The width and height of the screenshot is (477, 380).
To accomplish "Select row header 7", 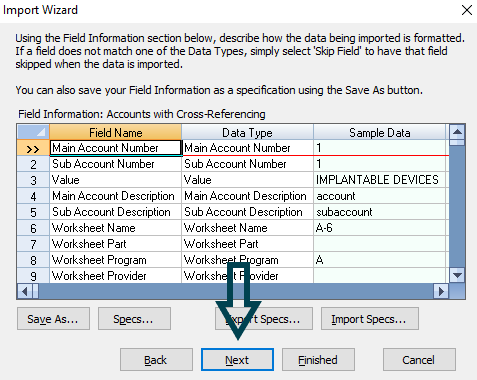I will click(33, 244).
